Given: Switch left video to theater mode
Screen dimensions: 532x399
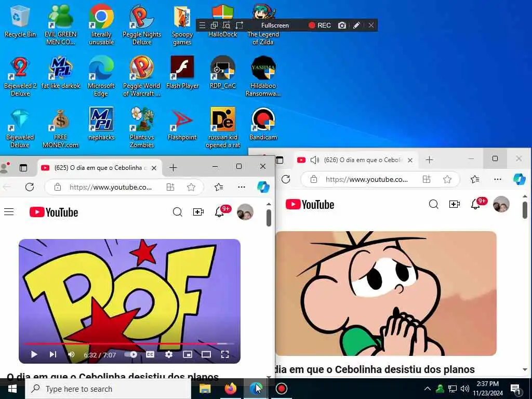Looking at the screenshot, I should [206, 354].
